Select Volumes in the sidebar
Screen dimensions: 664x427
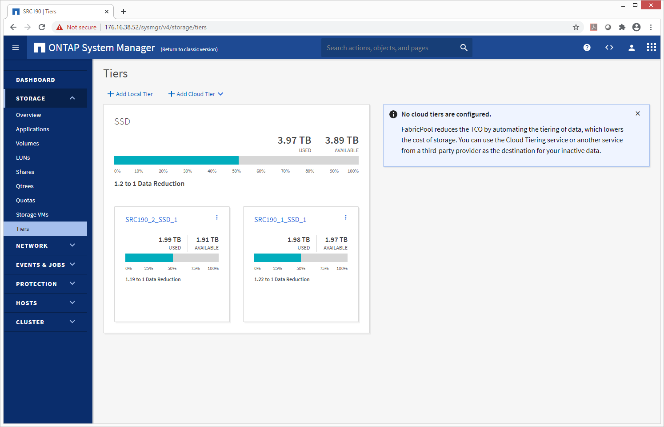(x=28, y=143)
